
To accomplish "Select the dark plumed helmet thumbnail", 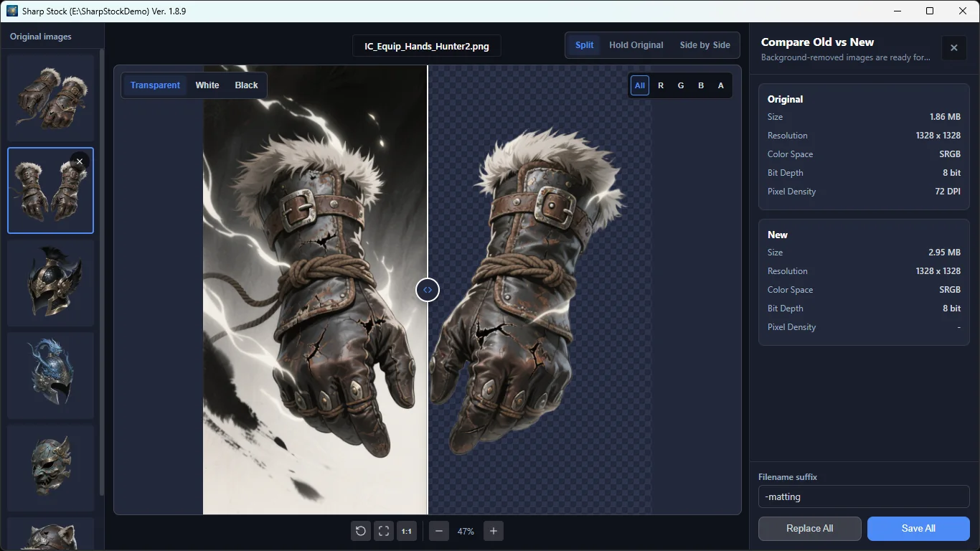I will 50,283.
